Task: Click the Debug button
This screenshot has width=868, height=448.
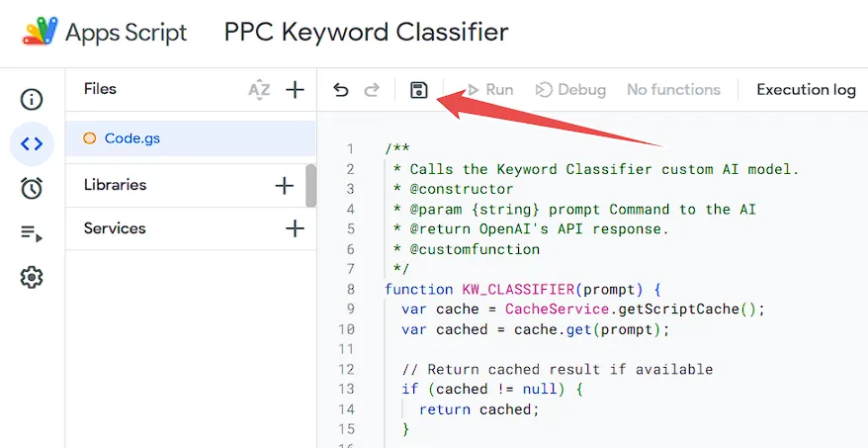Action: click(x=571, y=90)
